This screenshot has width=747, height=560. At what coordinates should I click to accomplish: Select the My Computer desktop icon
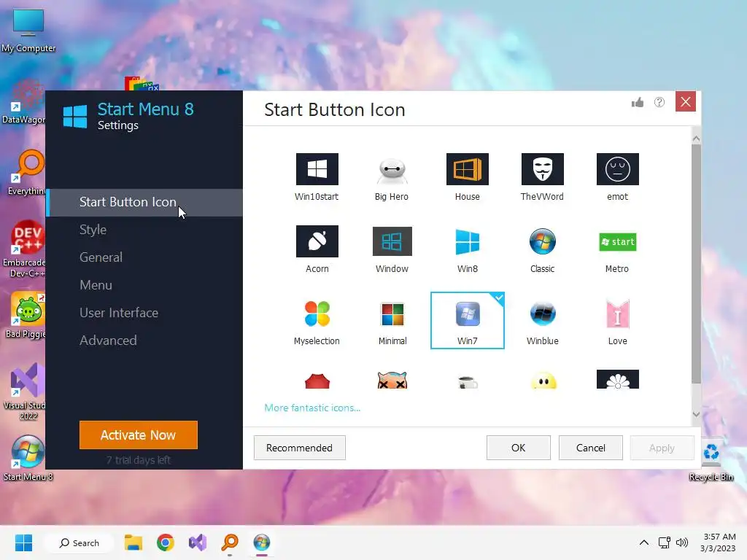click(28, 31)
